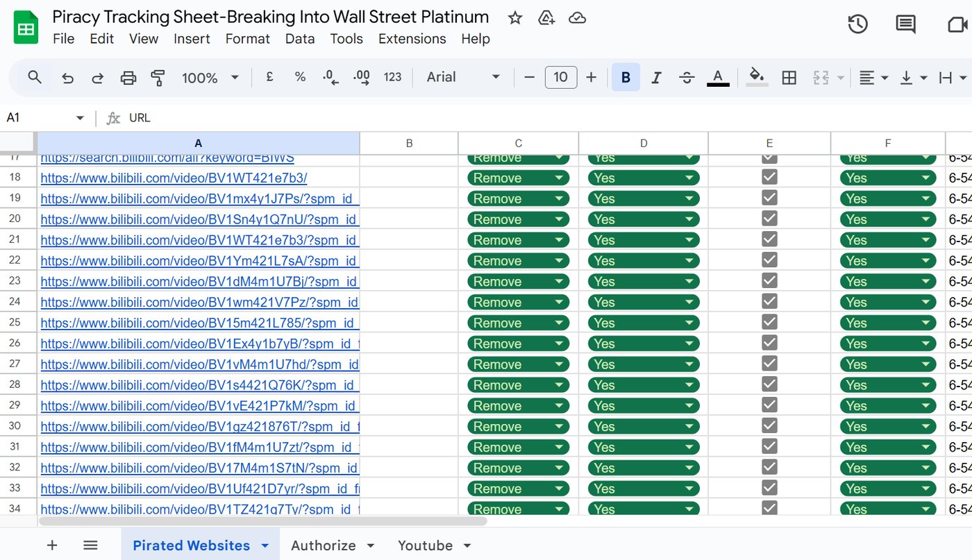Open the borders tool
Screen dimensions: 972x560
(x=789, y=78)
